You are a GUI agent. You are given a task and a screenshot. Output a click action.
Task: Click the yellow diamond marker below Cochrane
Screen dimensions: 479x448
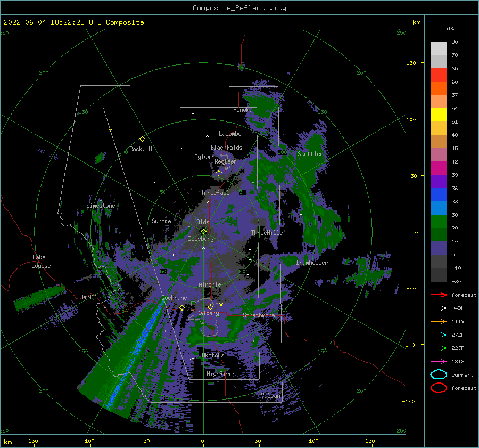point(182,308)
